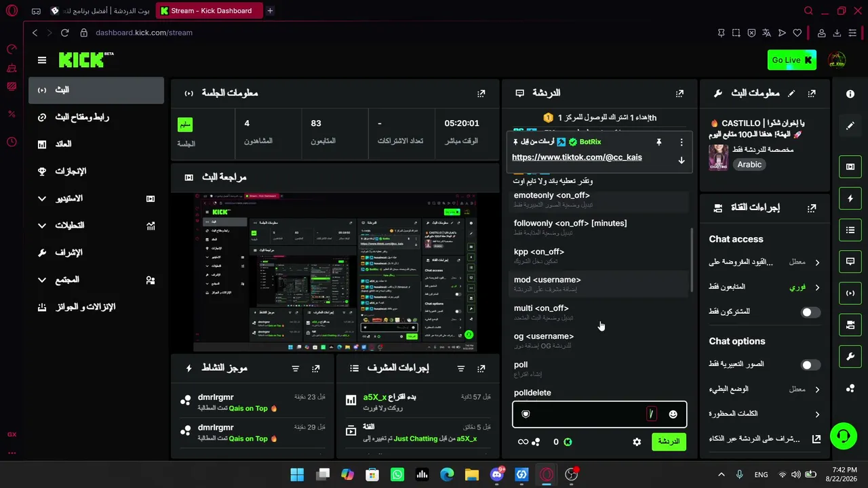Select البث in the sidebar
868x488 pixels.
pyautogui.click(x=96, y=90)
